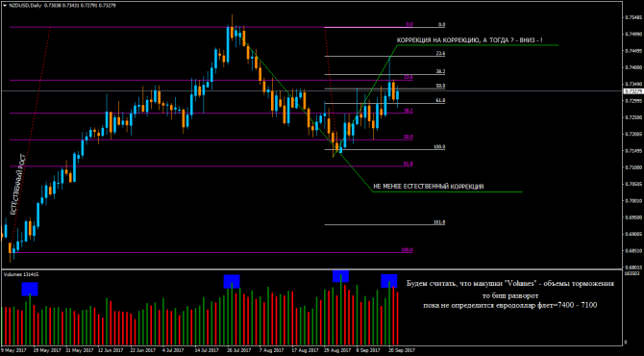Screen dimensions: 644x356
Task: Click the 14 Jul 2017 date label
Action: [x=208, y=350]
